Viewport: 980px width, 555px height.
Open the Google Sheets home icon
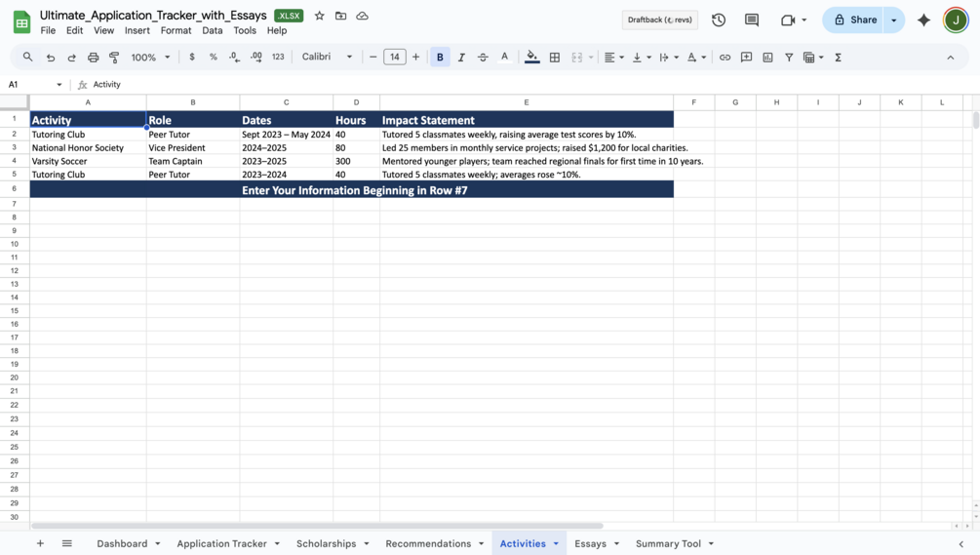(x=21, y=21)
